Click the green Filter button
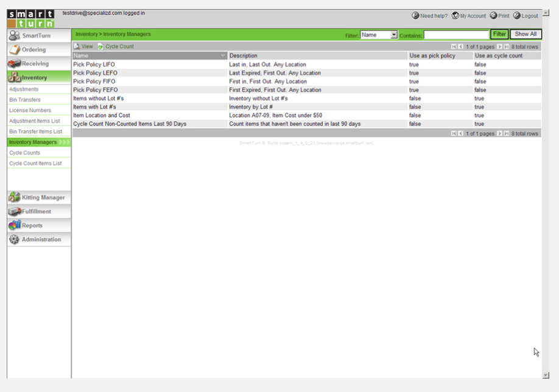This screenshot has height=392, width=559. [499, 34]
